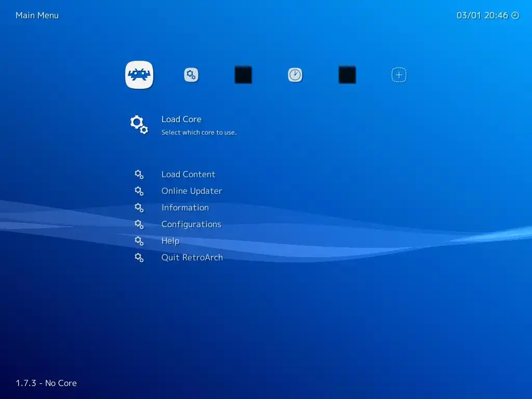
Task: Click the '1.7.3 - No Core' version text
Action: coord(46,383)
